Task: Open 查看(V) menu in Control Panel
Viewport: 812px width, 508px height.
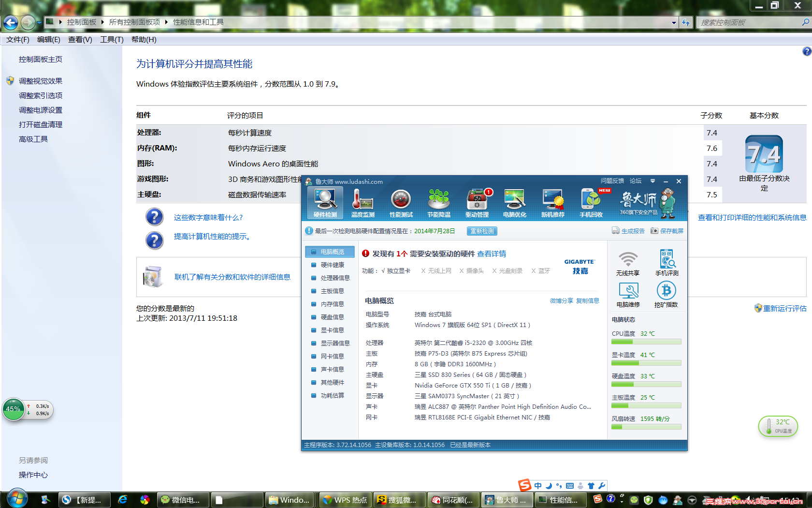Action: pos(80,40)
